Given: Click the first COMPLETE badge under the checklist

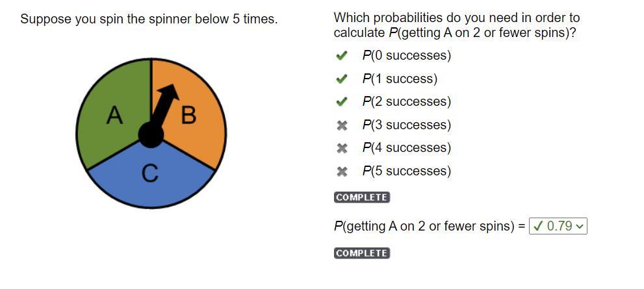Looking at the screenshot, I should (362, 197).
